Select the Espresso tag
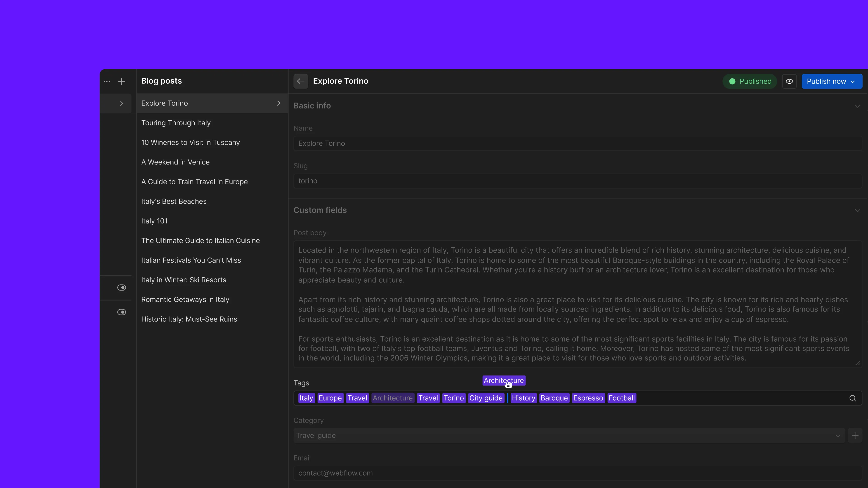This screenshot has width=868, height=488. click(x=588, y=398)
